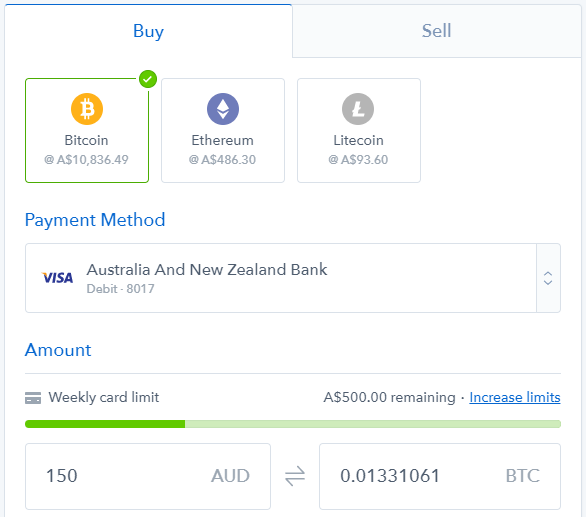Click the credit card icon by Weekly card limit

33,398
